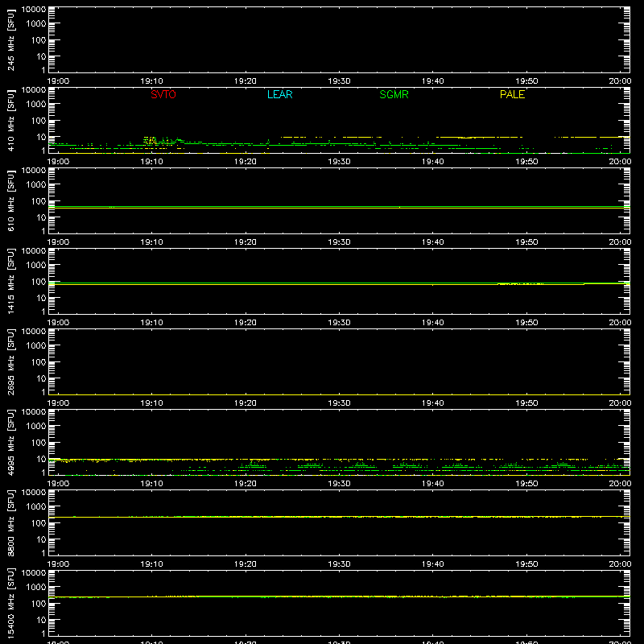Click the 1000 tick label on 4995 MHz axis

(36, 427)
